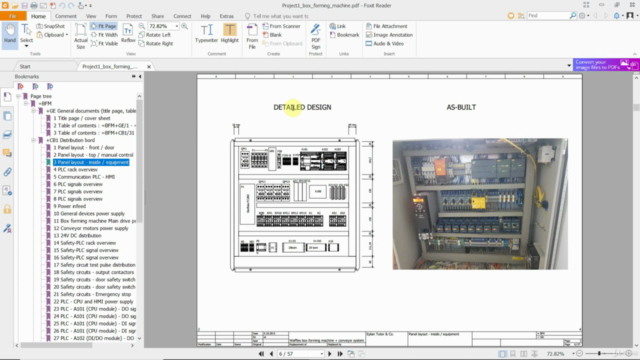Open the Pages thumbnail panel icon
The width and height of the screenshot is (640, 360).
coord(7,116)
